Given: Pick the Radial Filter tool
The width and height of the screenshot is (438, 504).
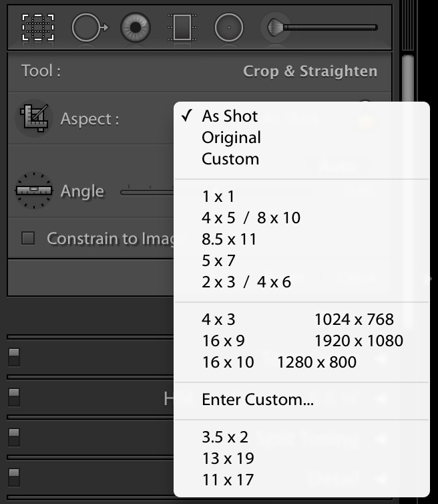Looking at the screenshot, I should click(228, 27).
